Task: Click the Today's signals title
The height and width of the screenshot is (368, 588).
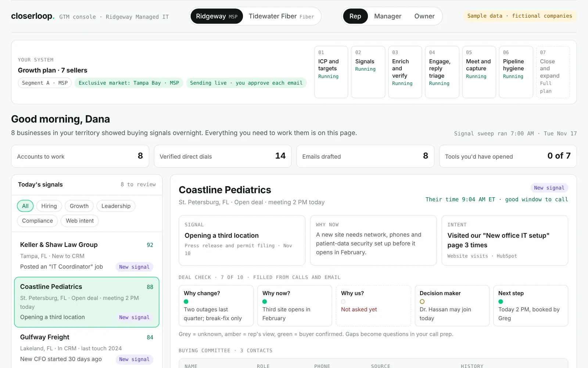Action: 40,184
